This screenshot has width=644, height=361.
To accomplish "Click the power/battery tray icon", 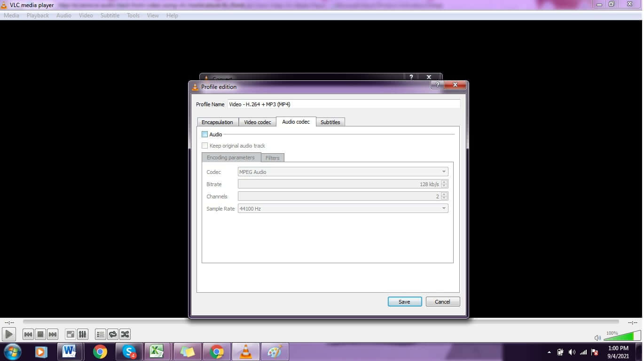I will tap(560, 352).
